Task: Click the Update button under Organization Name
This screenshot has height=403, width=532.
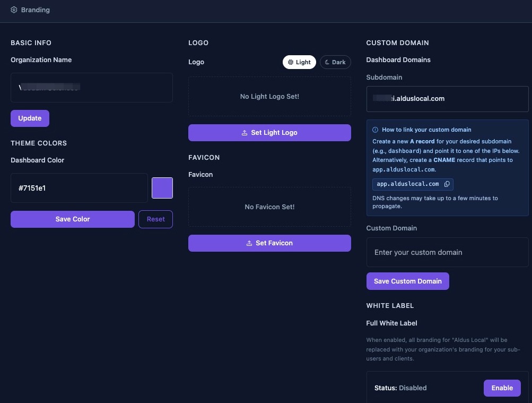Action: pyautogui.click(x=30, y=118)
